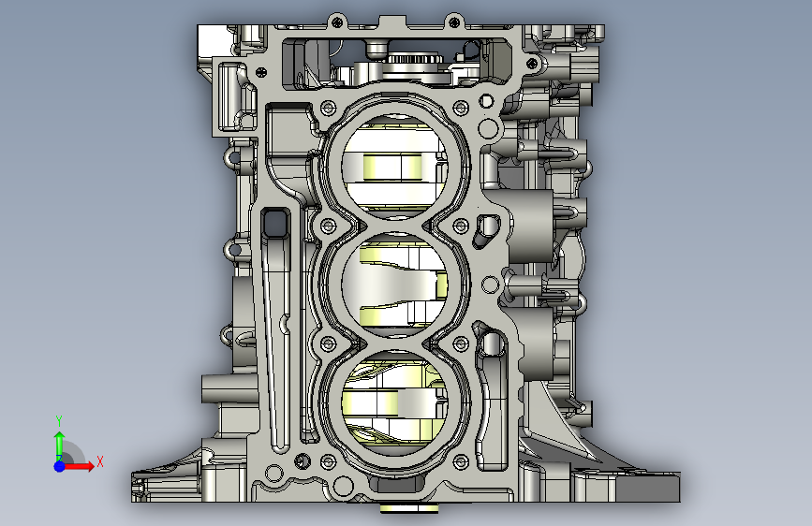Click the blue Z axis ball of the triad
Screen dimensions: 812x526
tap(59, 466)
